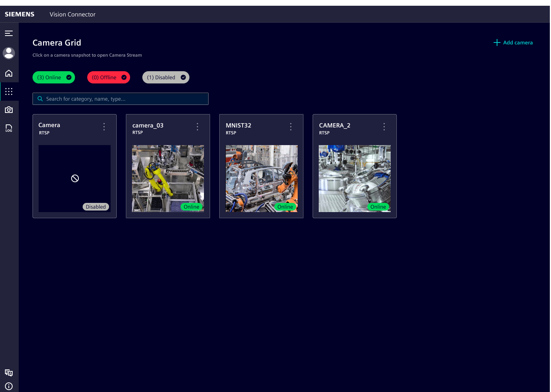Click into the category search field
Viewport: 551px width, 392px height.
[121, 99]
